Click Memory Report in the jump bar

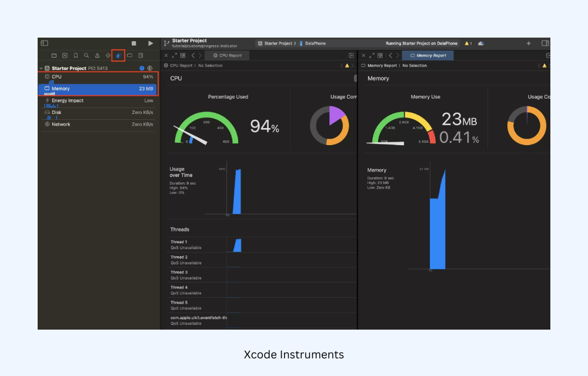[382, 66]
